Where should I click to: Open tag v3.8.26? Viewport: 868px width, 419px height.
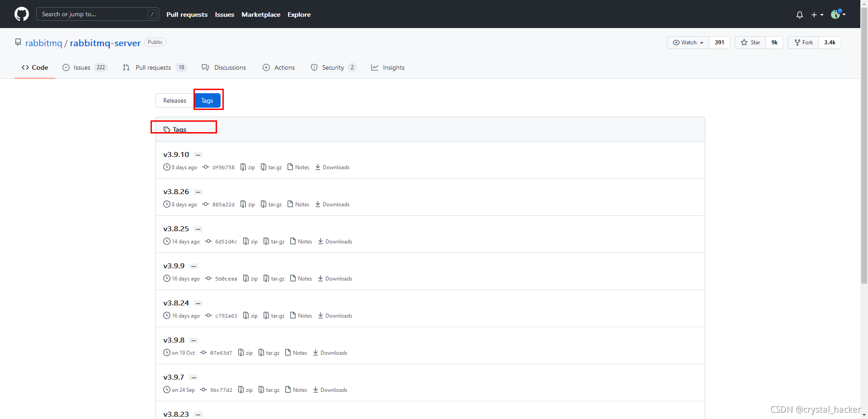pyautogui.click(x=176, y=192)
